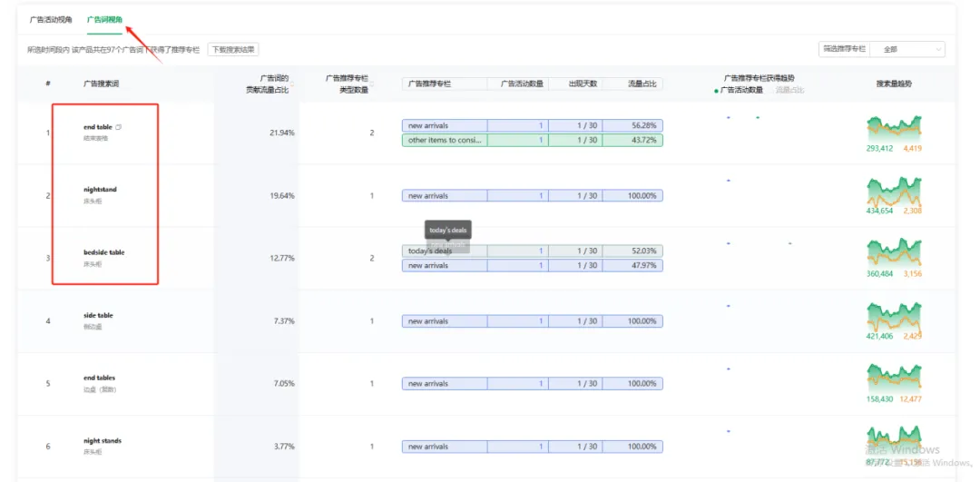The image size is (980, 482).
Task: Open the search trend chart for 'nightstand'
Action: tap(894, 192)
